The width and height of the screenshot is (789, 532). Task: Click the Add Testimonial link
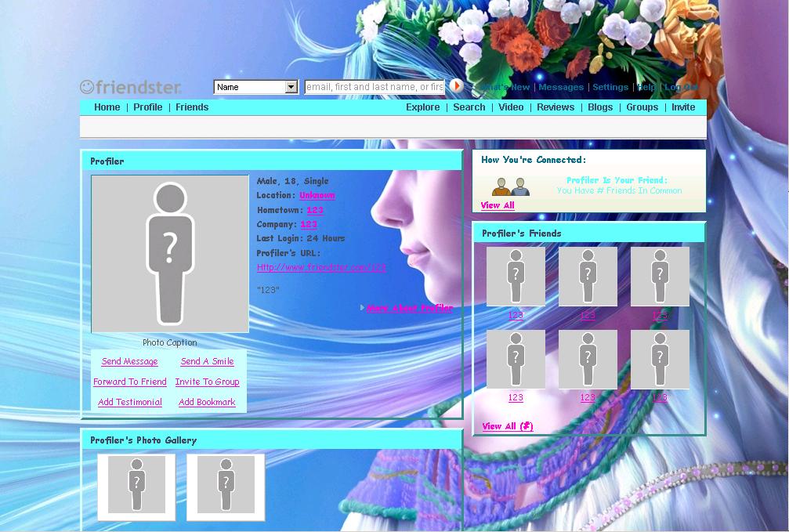click(130, 403)
